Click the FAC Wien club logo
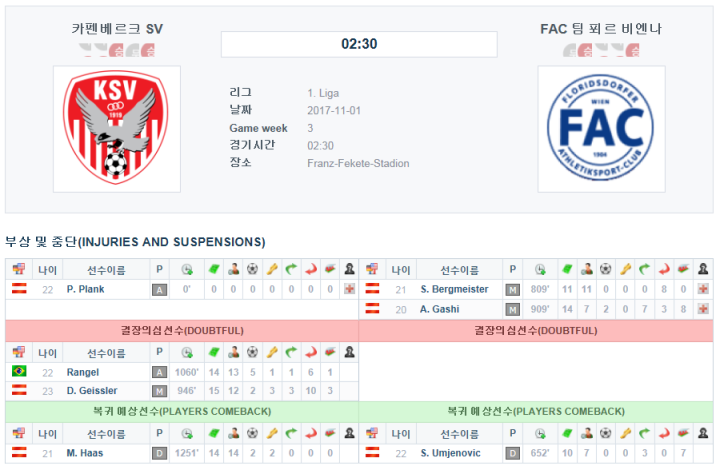The image size is (720, 474). click(x=601, y=128)
